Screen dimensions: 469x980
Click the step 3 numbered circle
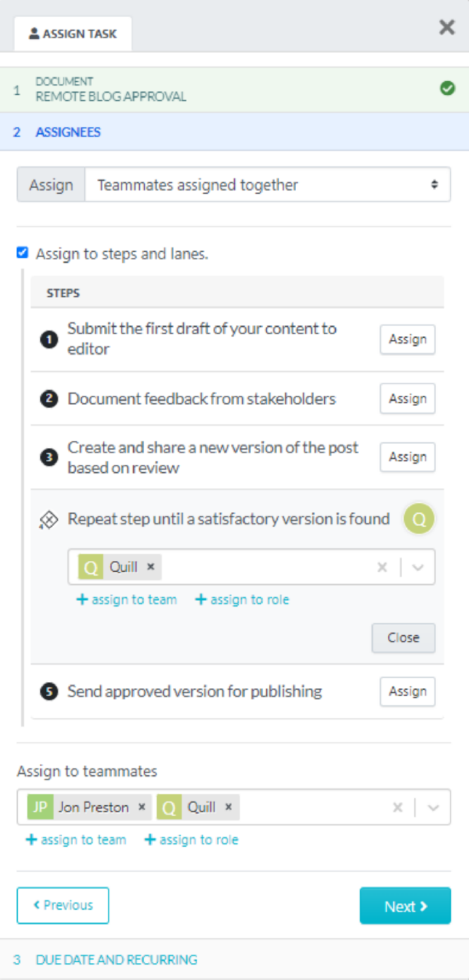point(48,457)
